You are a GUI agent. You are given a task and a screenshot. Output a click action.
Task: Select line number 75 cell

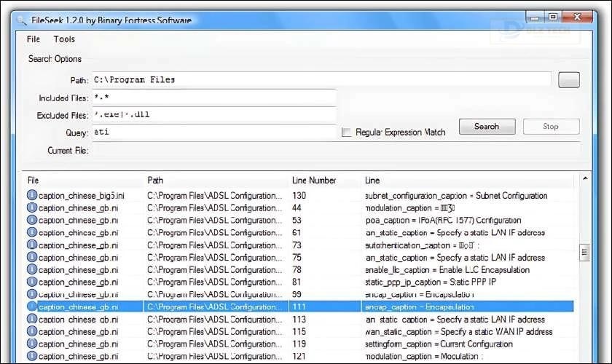[x=297, y=258]
